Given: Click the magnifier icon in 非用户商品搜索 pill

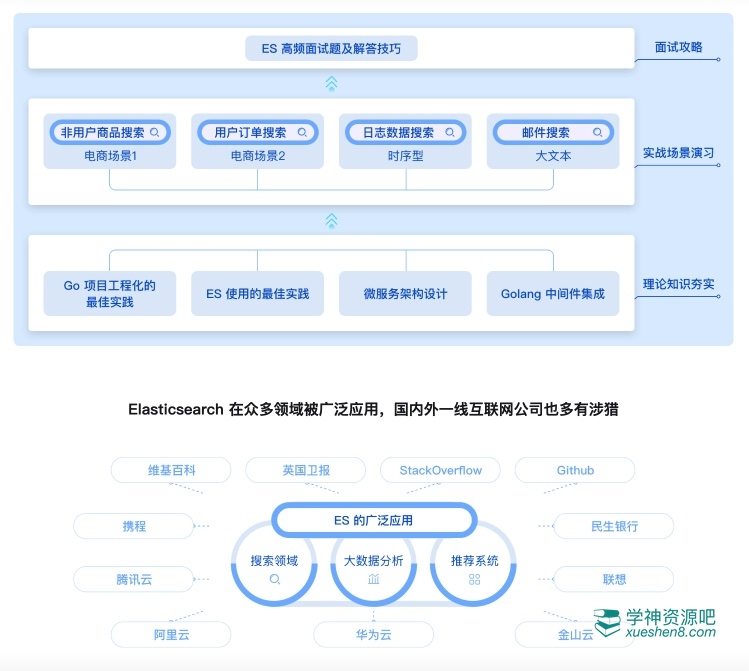Looking at the screenshot, I should tap(155, 132).
